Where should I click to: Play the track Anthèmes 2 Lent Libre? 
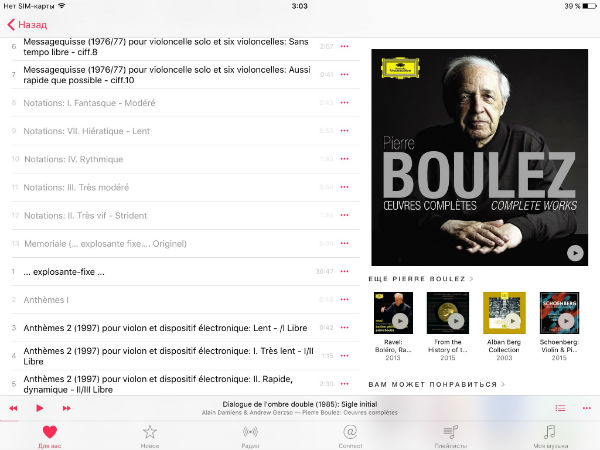click(x=165, y=328)
